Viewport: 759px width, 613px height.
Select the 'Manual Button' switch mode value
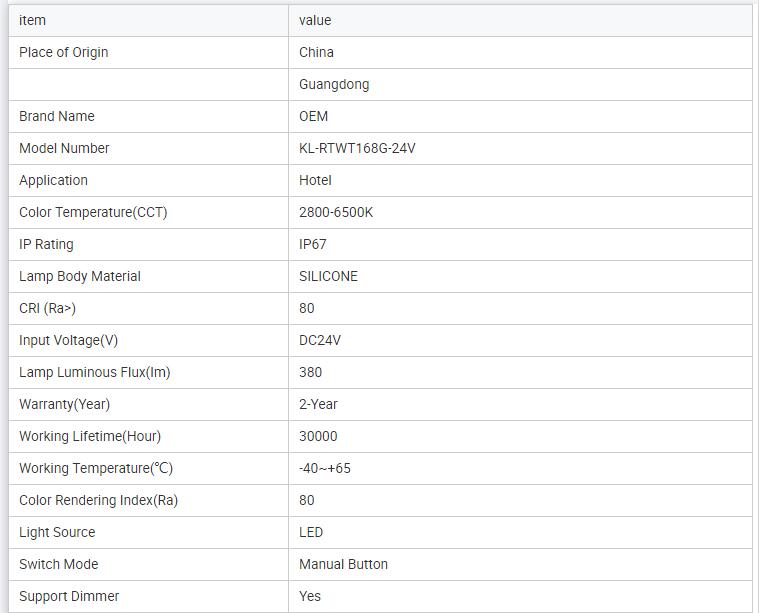343,564
